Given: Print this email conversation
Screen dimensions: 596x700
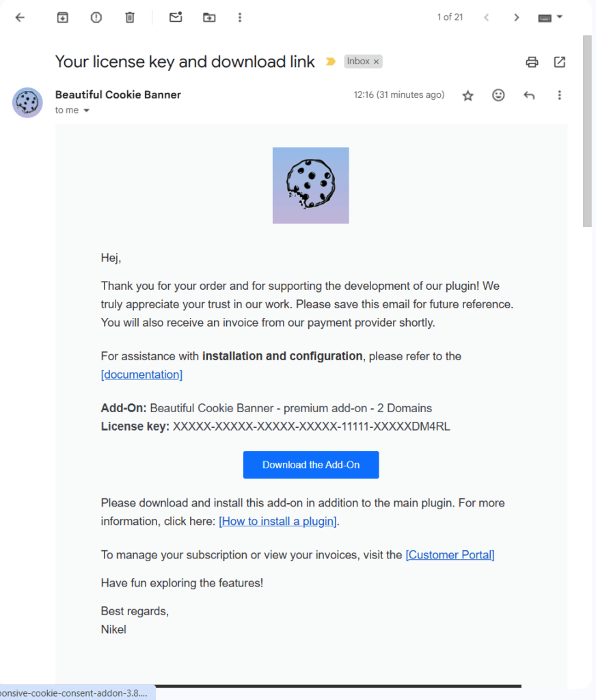Looking at the screenshot, I should 532,62.
